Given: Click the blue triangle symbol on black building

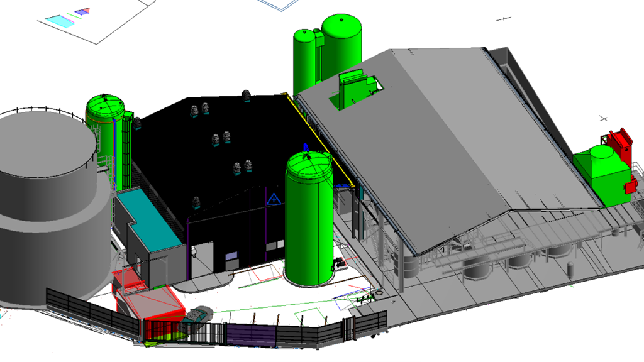Looking at the screenshot, I should (274, 199).
